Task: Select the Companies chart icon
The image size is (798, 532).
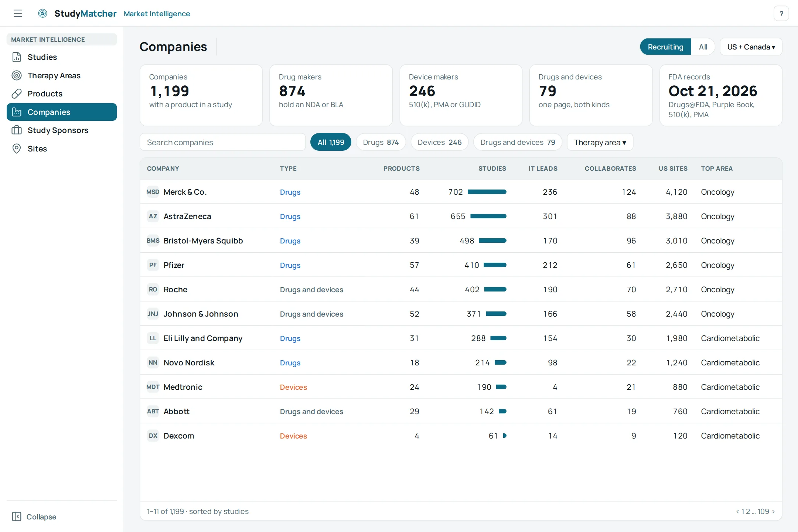Action: point(17,112)
